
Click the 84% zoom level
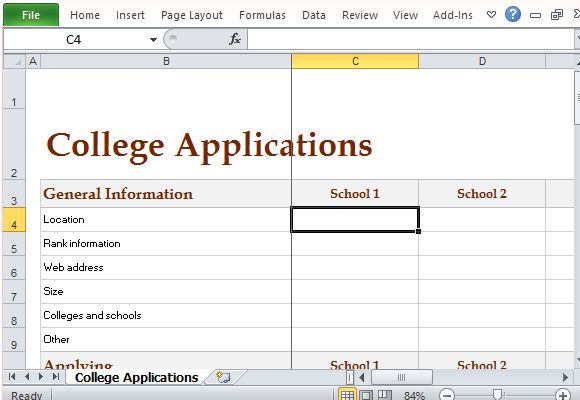[414, 396]
